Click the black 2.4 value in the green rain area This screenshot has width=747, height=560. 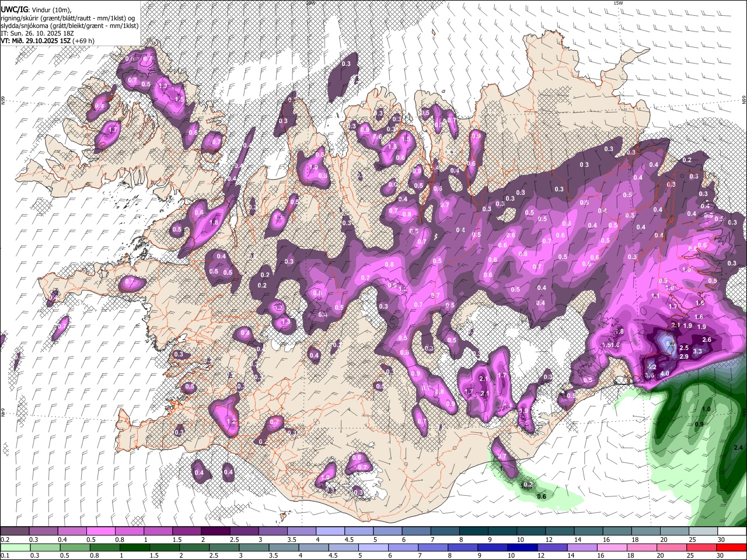click(x=738, y=447)
